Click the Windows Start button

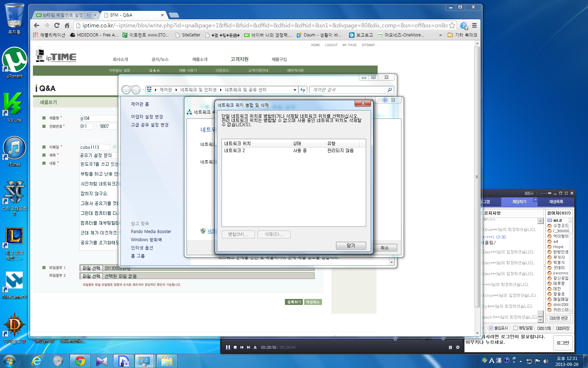click(9, 361)
